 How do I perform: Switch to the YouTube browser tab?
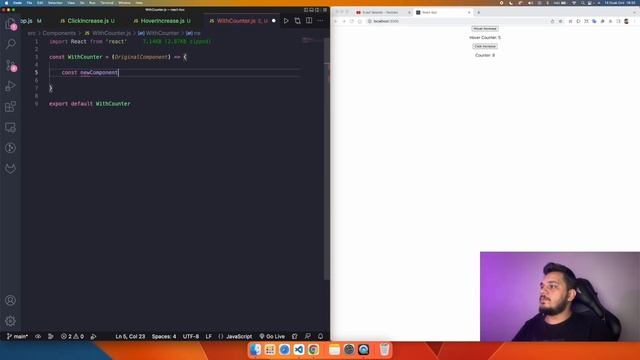[x=382, y=12]
